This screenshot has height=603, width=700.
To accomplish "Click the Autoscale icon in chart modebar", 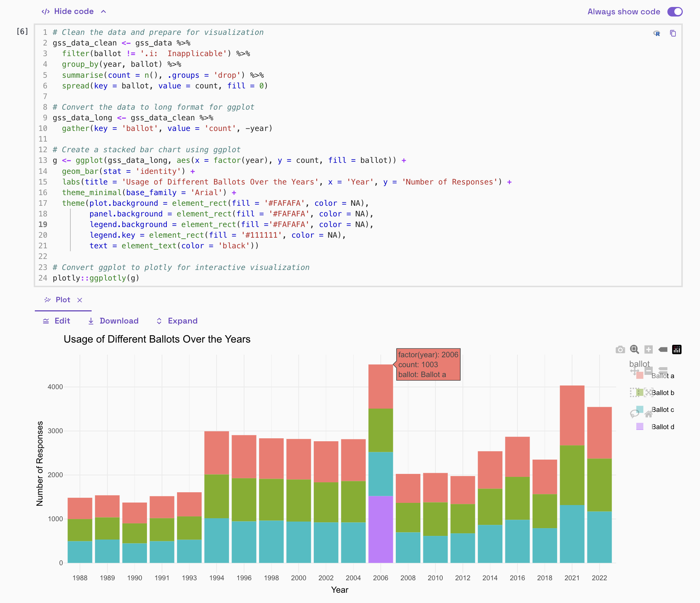I will pyautogui.click(x=648, y=392).
